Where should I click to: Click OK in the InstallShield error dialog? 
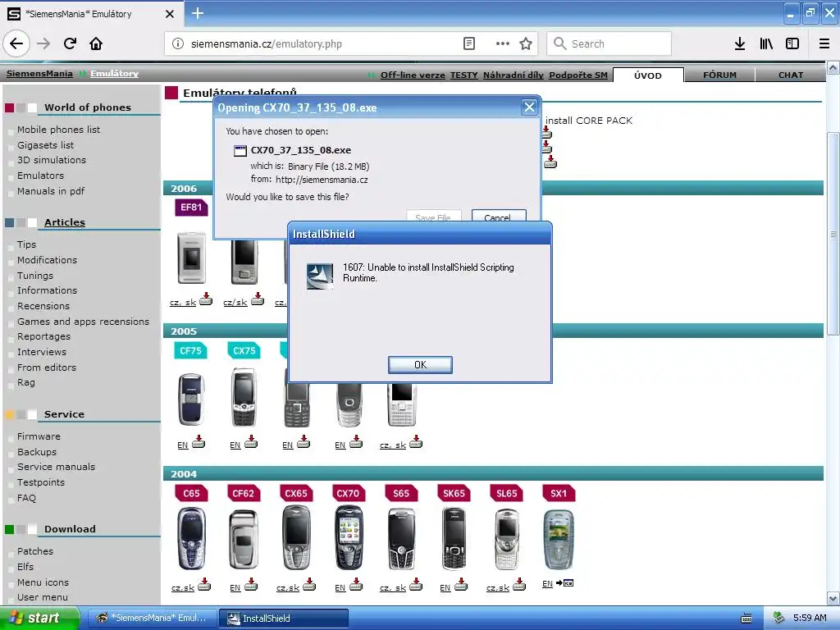pyautogui.click(x=420, y=365)
